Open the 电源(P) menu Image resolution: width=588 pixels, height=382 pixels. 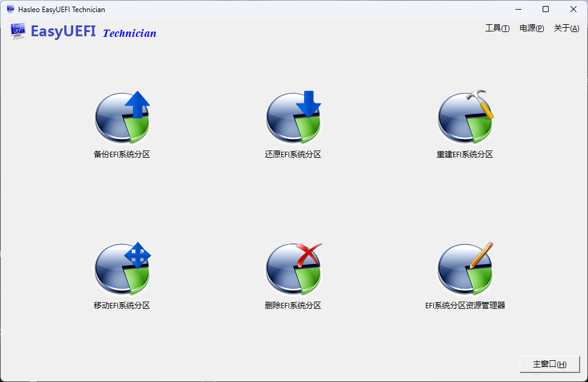532,28
